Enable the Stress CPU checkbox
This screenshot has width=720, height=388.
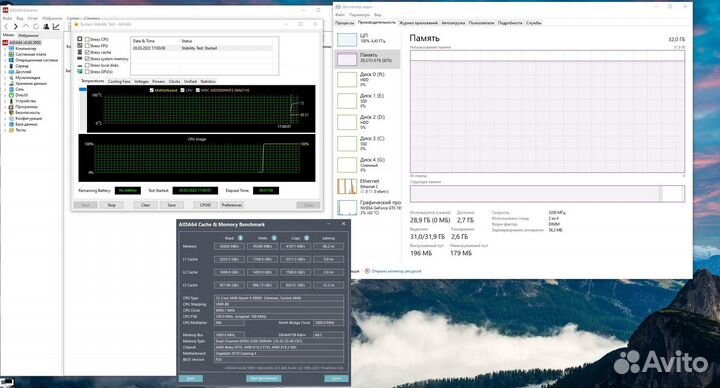tap(87, 39)
